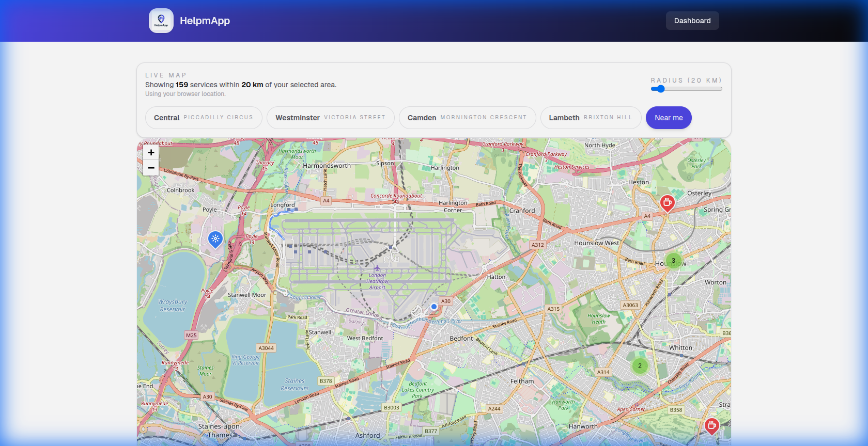
Task: Select the Lambeth Brixton Hill area
Action: [591, 118]
